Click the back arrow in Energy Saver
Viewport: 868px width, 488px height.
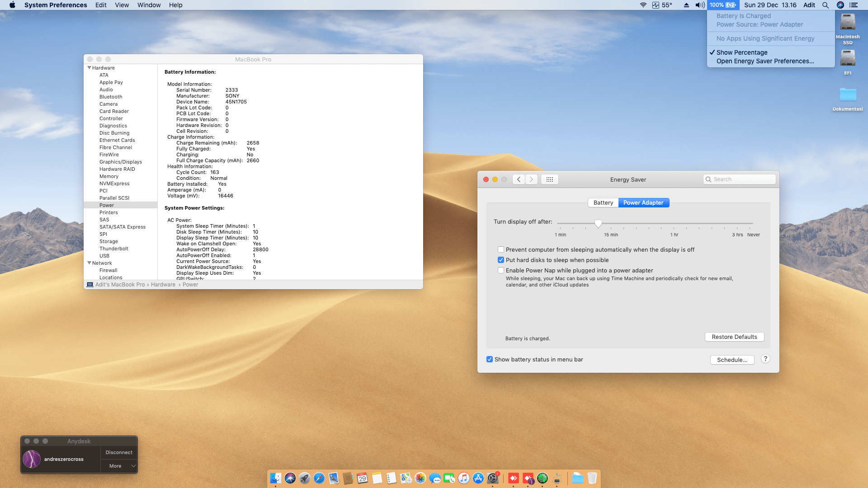pos(519,179)
